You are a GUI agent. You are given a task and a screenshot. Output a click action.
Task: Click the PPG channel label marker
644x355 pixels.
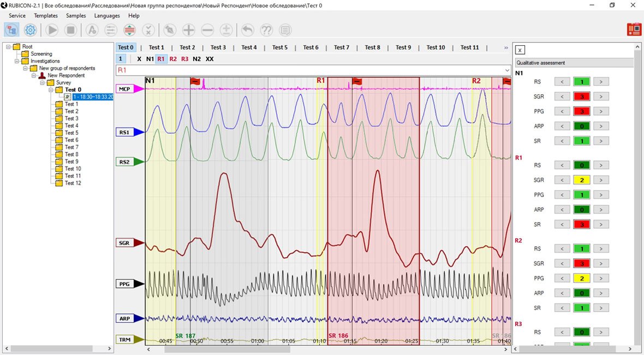click(x=124, y=284)
